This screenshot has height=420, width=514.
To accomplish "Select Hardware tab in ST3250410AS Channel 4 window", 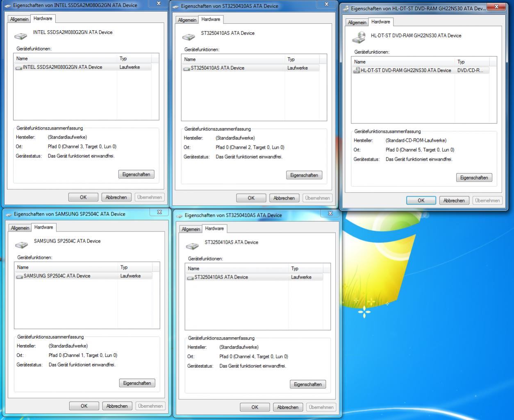I will pos(215,228).
